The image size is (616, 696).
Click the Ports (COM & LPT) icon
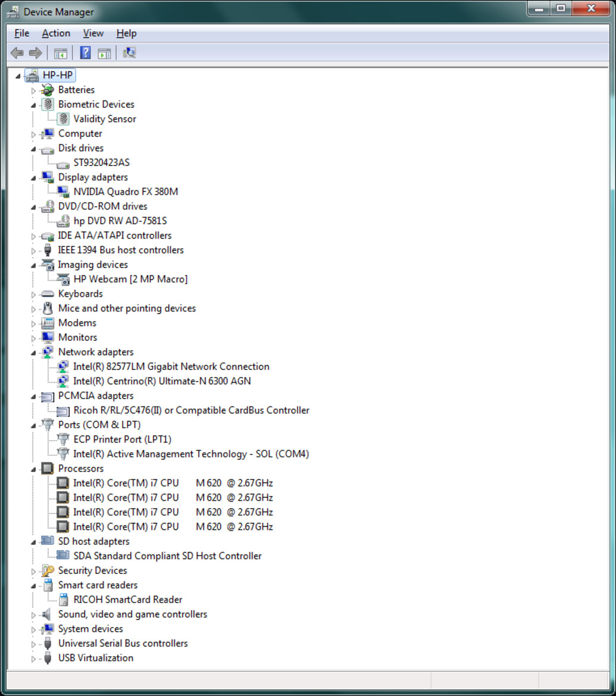click(48, 425)
